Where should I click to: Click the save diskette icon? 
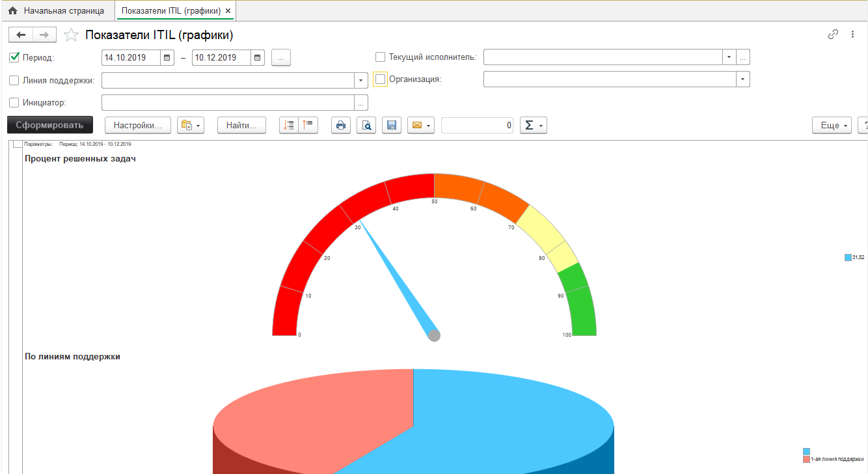coord(391,126)
